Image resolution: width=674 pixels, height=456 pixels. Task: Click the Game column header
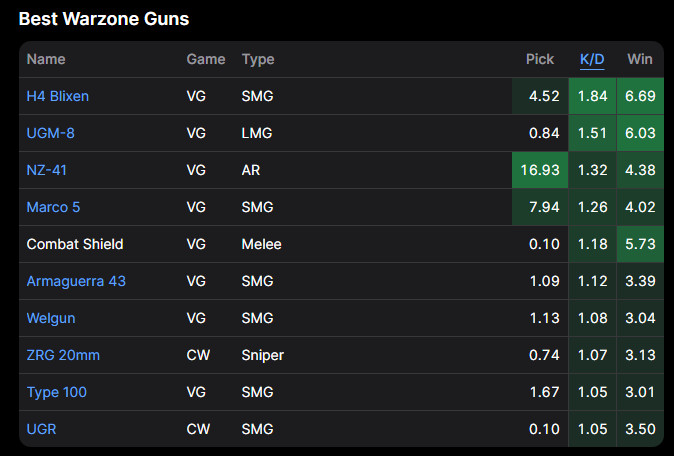(x=206, y=59)
